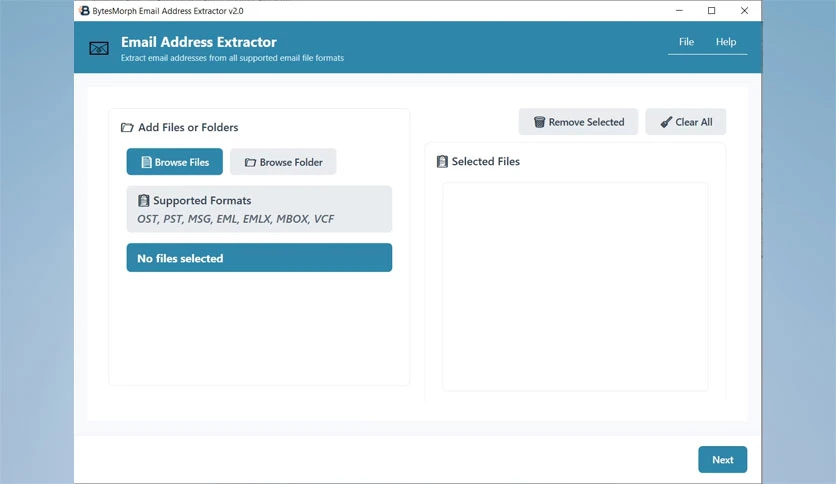836x484 pixels.
Task: Click inside the empty Selected Files list
Action: click(575, 286)
